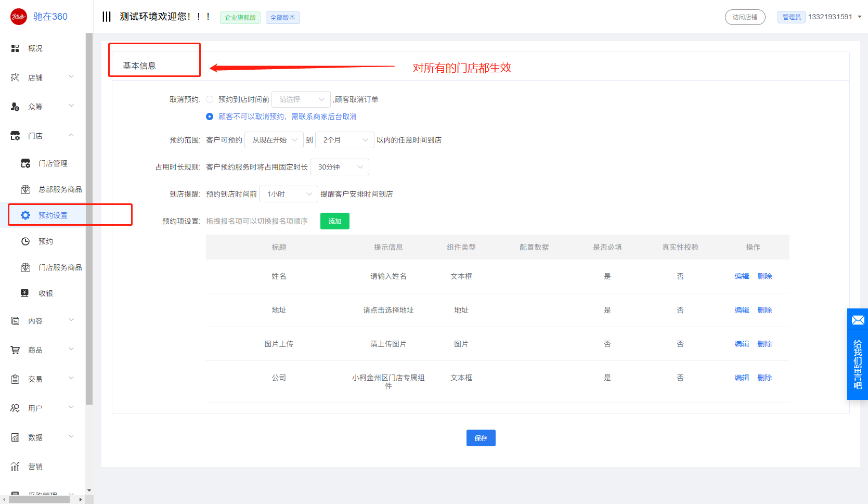Click the sidebar horizontal scrollbar
The height and width of the screenshot is (504, 868).
point(40,499)
